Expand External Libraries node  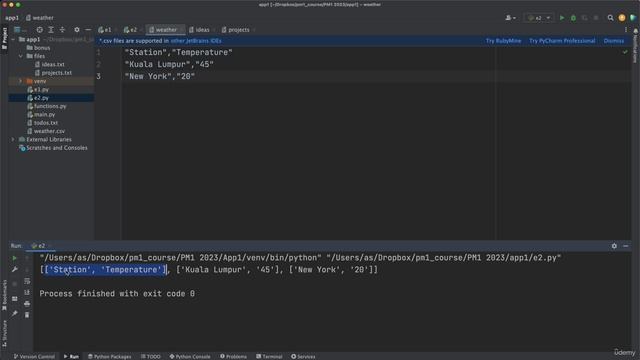[13, 140]
